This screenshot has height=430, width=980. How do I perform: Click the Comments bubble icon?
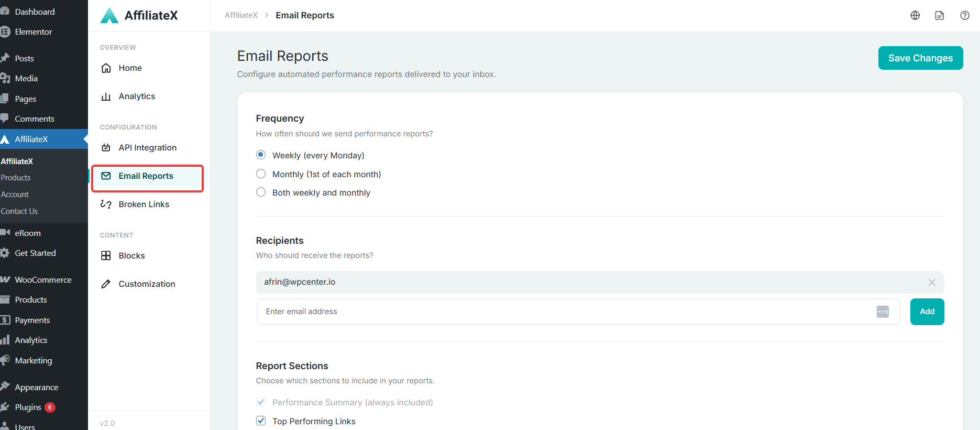[x=5, y=119]
